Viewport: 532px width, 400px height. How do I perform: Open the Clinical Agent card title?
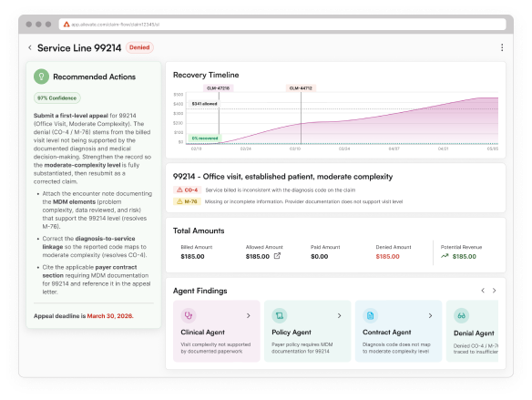202,333
